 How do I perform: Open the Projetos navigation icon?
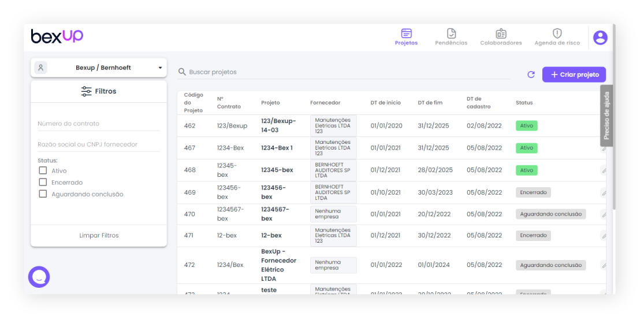coord(406,34)
